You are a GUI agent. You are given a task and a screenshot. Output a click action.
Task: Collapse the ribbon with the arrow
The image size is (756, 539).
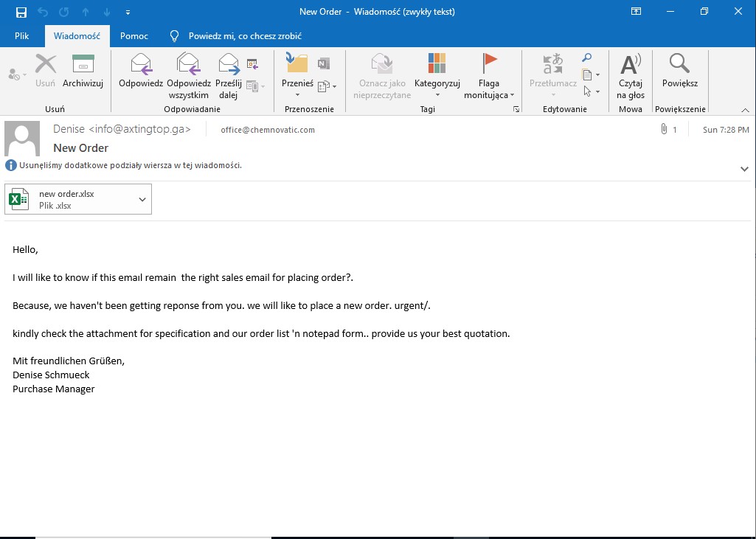[745, 110]
